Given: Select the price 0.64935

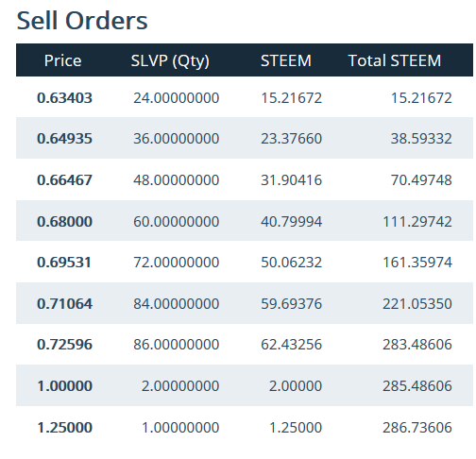Looking at the screenshot, I should [x=64, y=139].
